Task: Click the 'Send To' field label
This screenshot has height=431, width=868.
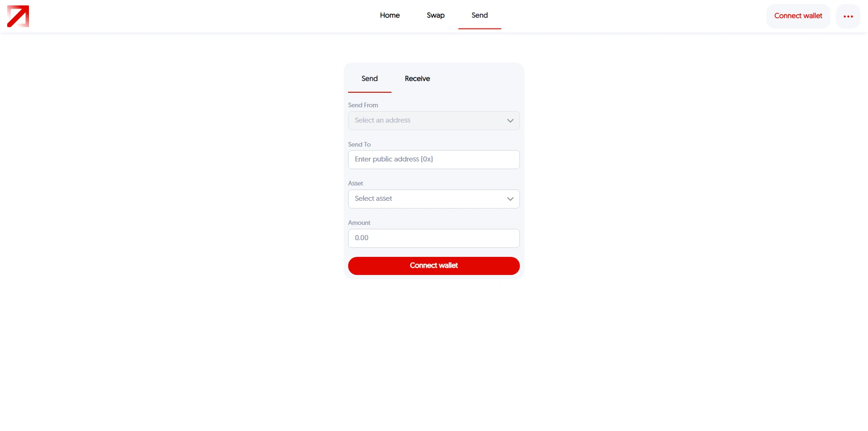Action: (359, 144)
